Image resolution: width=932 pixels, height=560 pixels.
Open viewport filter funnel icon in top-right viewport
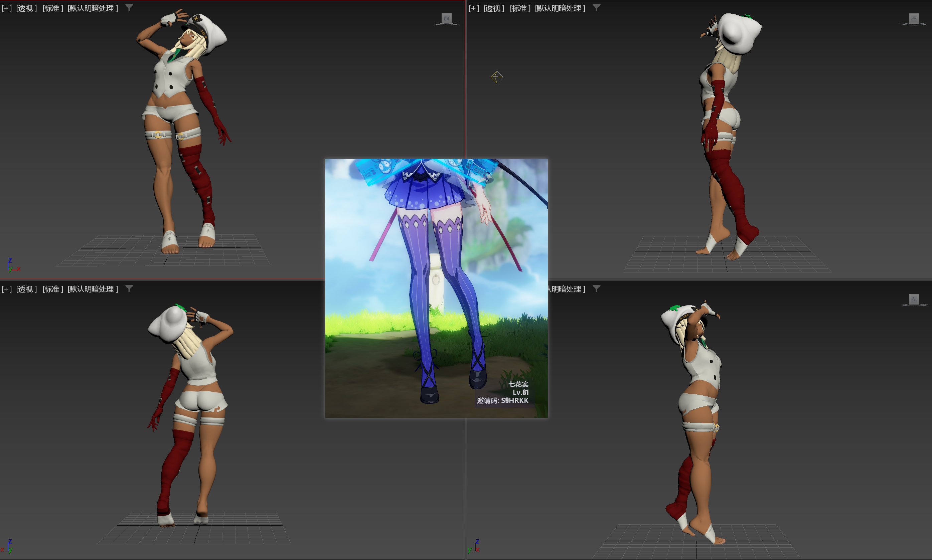click(596, 8)
